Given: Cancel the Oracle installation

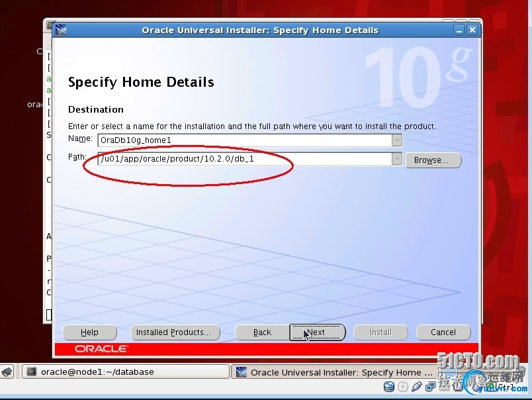Looking at the screenshot, I should (x=443, y=332).
